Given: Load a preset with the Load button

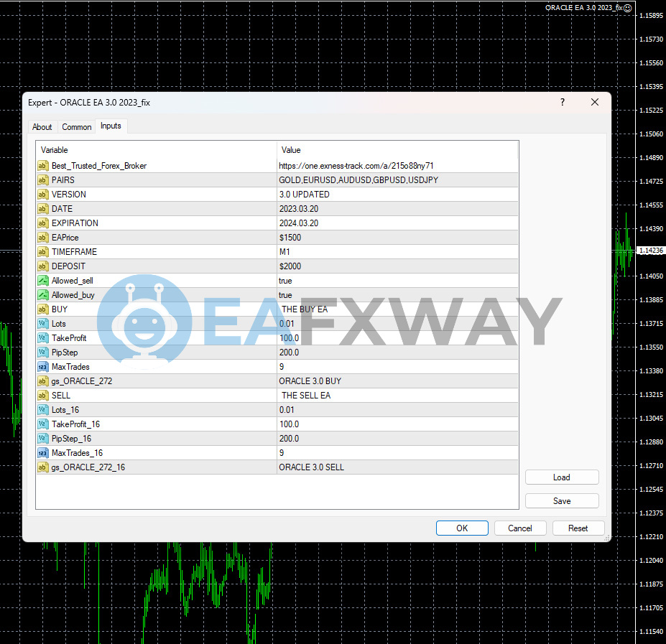Looking at the screenshot, I should pos(562,477).
